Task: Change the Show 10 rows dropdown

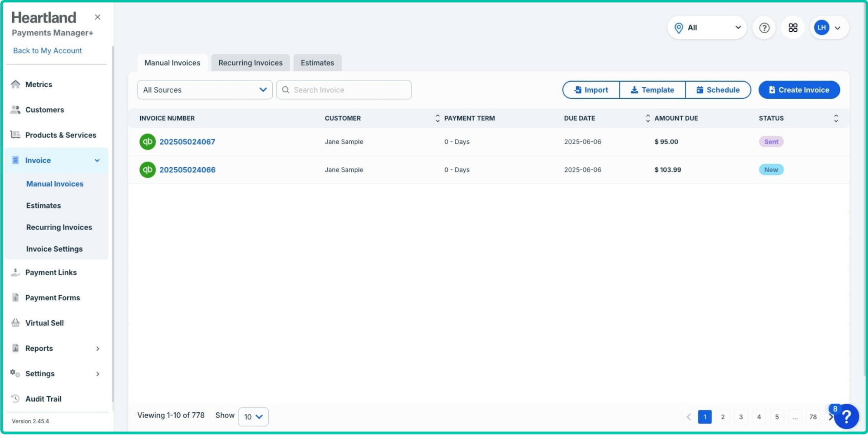Action: (253, 417)
